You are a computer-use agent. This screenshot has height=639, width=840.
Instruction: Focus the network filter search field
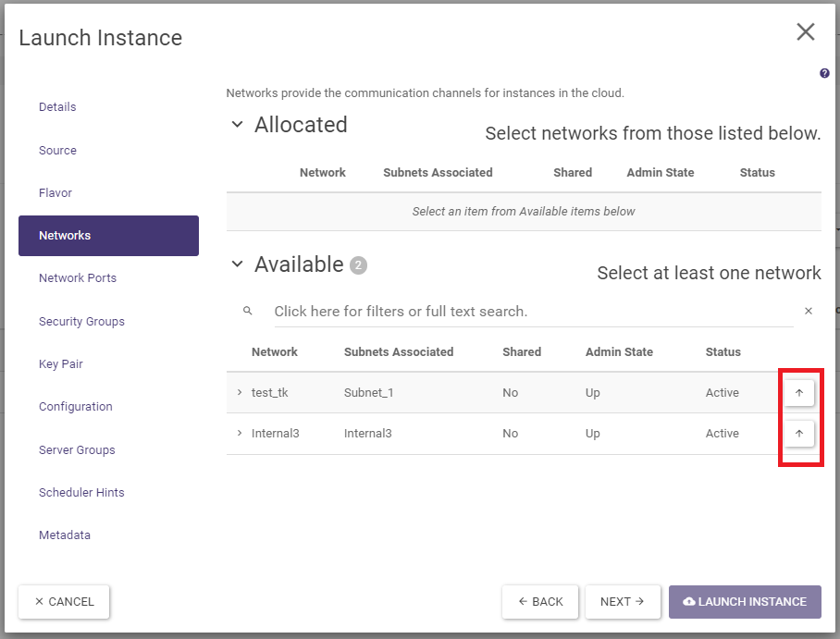pyautogui.click(x=532, y=312)
